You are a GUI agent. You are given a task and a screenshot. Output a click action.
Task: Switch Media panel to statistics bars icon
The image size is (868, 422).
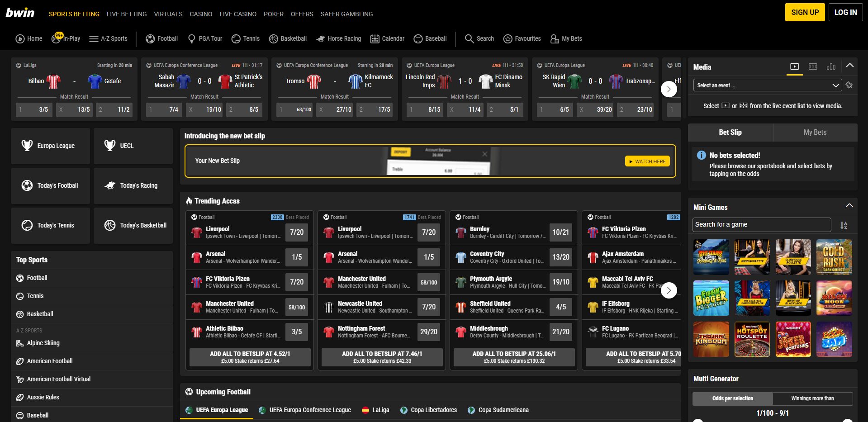(x=831, y=66)
